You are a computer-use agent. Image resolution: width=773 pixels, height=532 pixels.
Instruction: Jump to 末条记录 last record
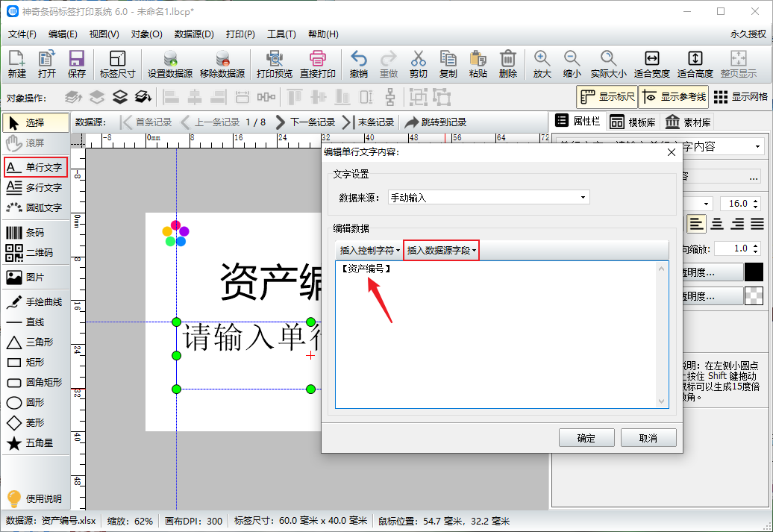[369, 122]
